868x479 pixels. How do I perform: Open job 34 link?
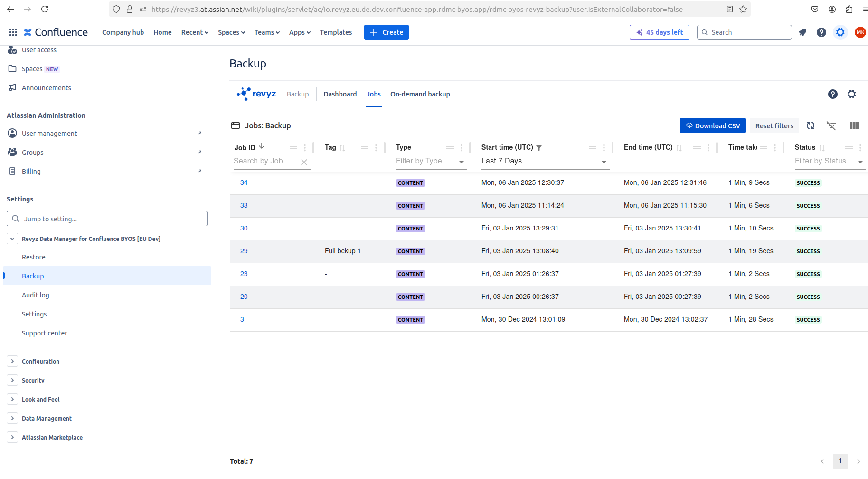click(x=244, y=182)
